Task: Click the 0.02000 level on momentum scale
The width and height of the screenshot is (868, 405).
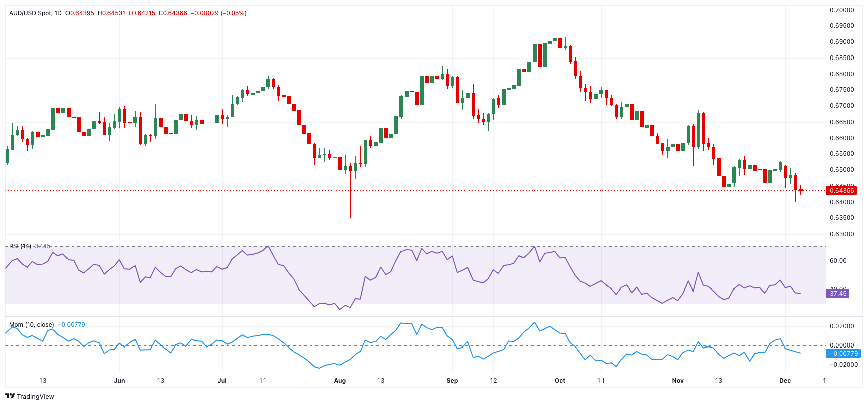Action: [x=842, y=326]
